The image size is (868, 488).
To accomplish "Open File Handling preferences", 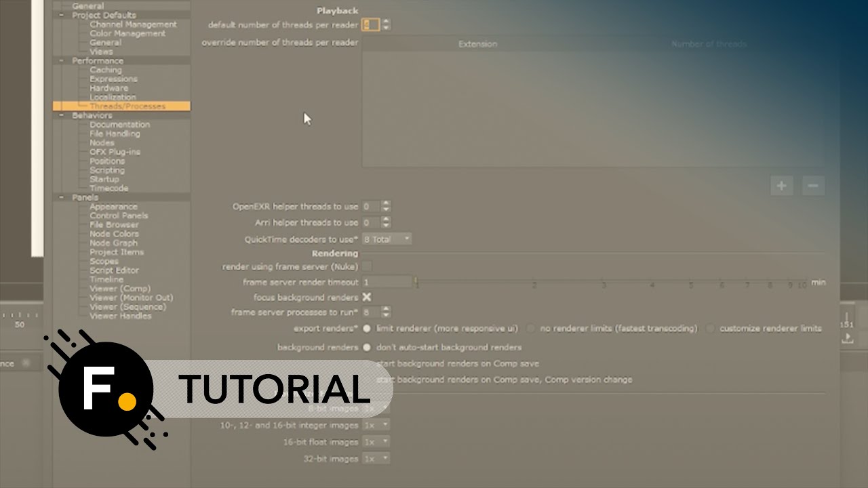I will click(115, 134).
